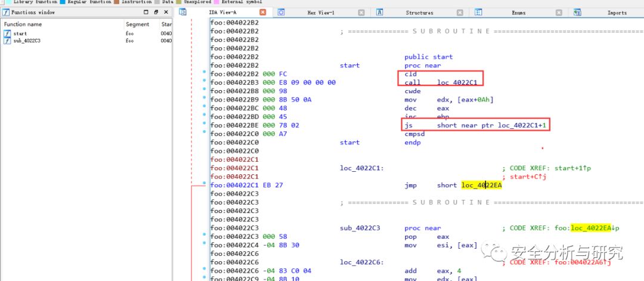
Task: Click 'mov edx, [eax+0Ah]' operands
Action: click(x=465, y=100)
